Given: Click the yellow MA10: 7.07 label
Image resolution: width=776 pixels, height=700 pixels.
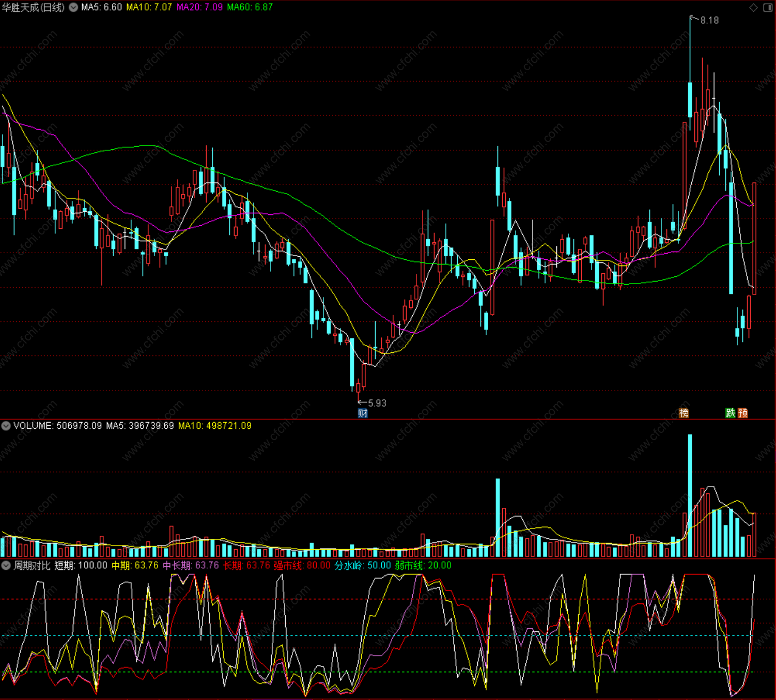Looking at the screenshot, I should tap(149, 7).
